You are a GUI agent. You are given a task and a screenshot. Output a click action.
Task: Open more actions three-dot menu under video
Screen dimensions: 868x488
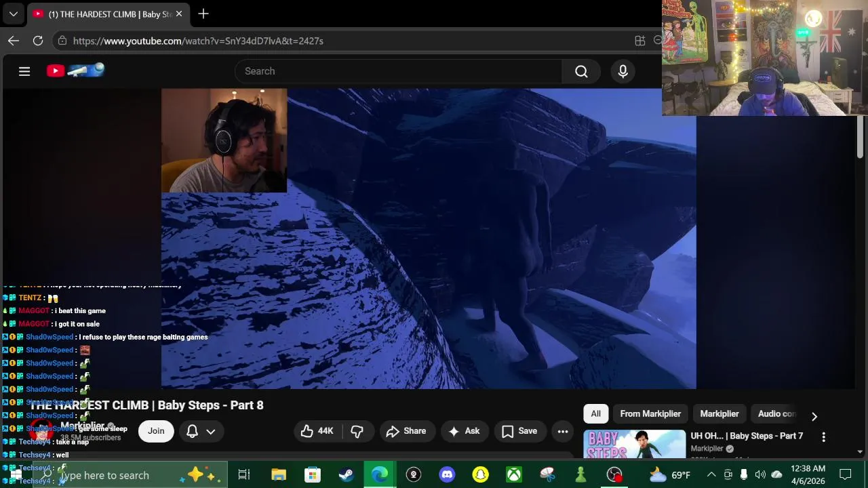pyautogui.click(x=563, y=431)
